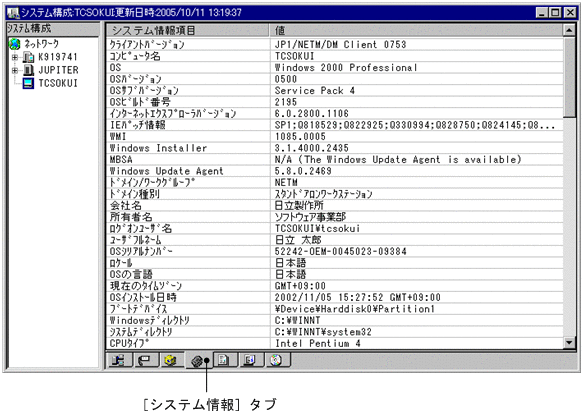Select value ¥Device¥Harddisk0¥Partition1
This screenshot has height=417, width=585.
[x=354, y=309]
